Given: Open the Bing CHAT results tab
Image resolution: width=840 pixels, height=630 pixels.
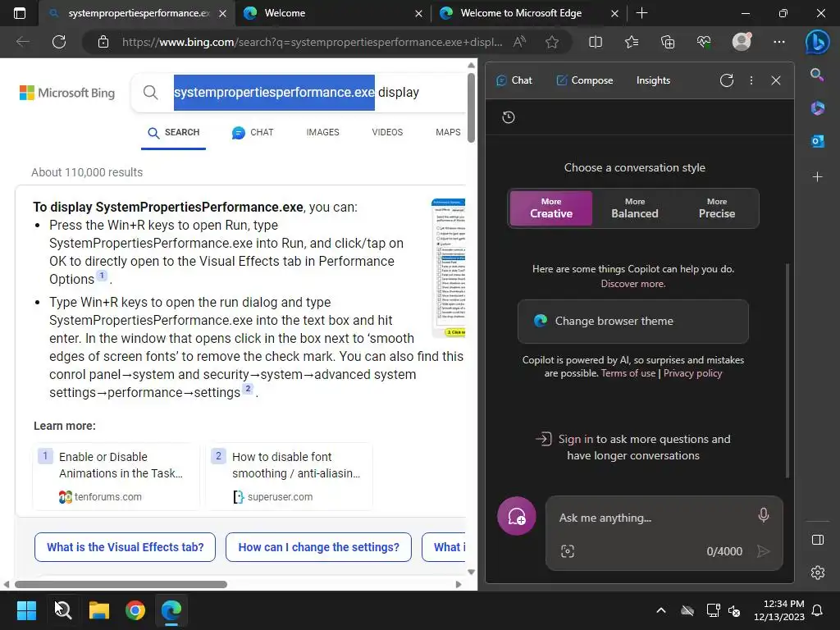Looking at the screenshot, I should coord(253,132).
